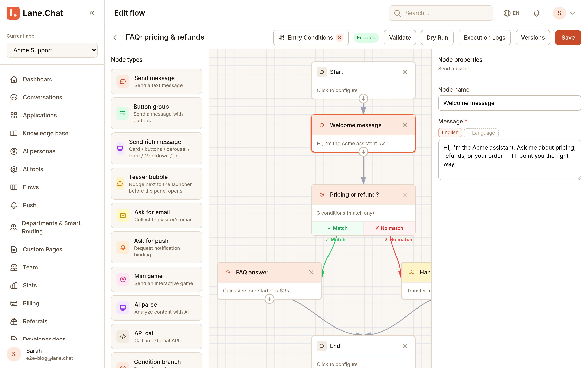This screenshot has height=368, width=588.
Task: Go to the Team page
Action: pos(52,267)
